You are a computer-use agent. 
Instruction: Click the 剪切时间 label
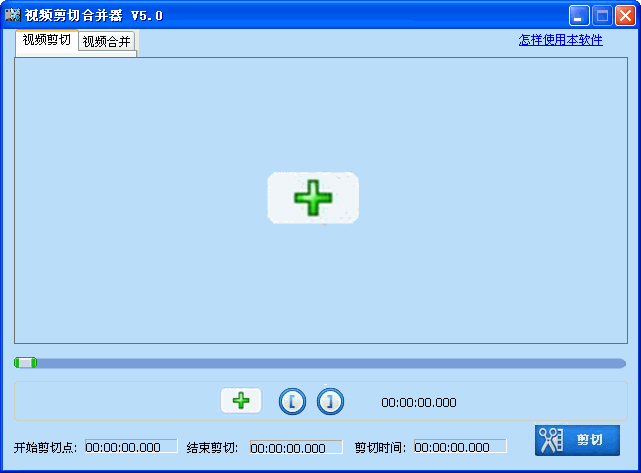[380, 447]
